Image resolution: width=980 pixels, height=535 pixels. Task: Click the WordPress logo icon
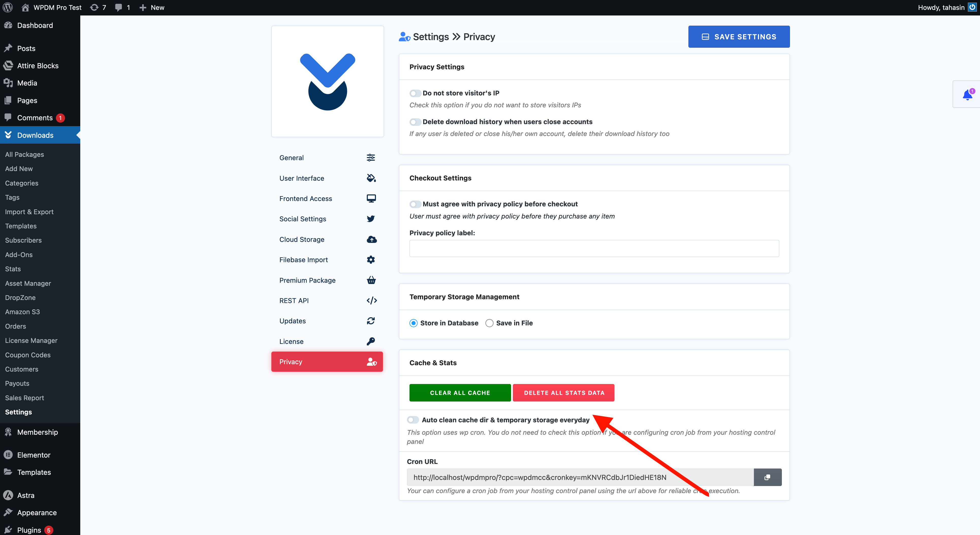pyautogui.click(x=8, y=8)
